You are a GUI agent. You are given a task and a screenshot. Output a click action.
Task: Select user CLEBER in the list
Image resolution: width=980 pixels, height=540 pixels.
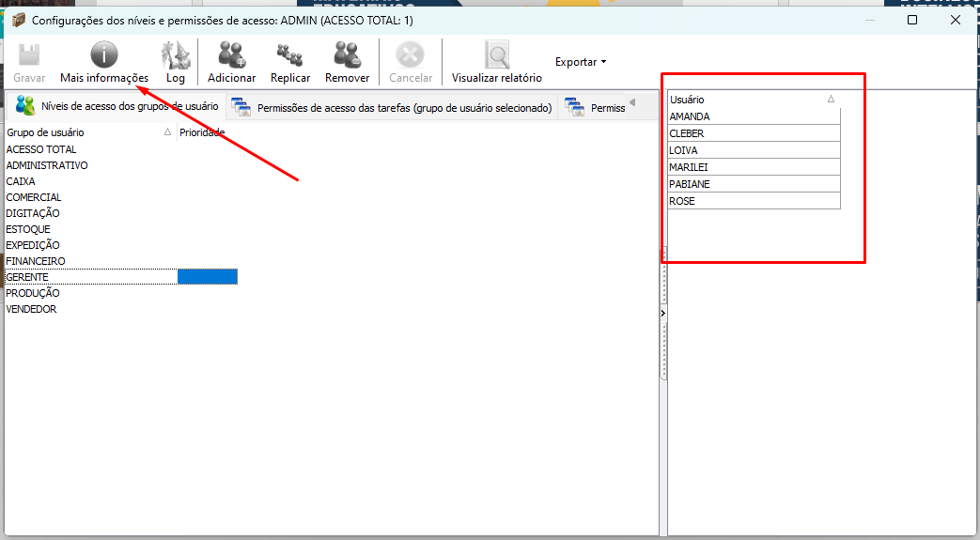tap(754, 133)
